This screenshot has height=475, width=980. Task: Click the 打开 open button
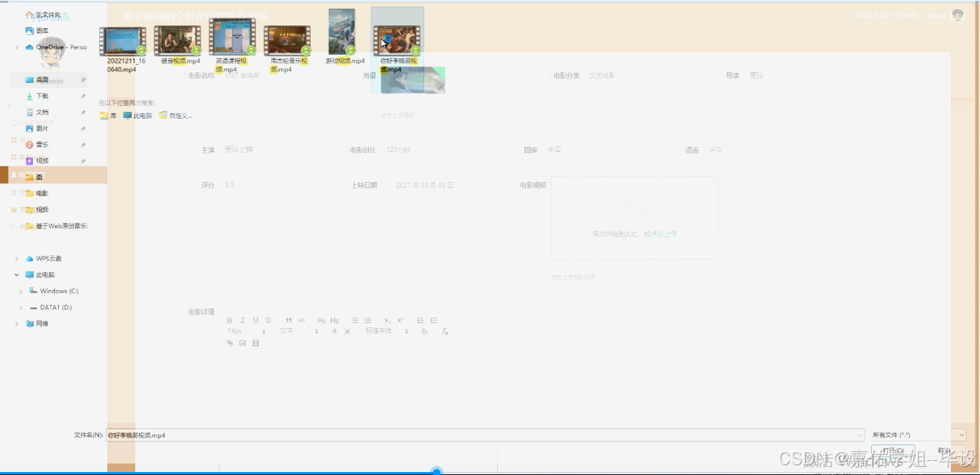(x=893, y=450)
